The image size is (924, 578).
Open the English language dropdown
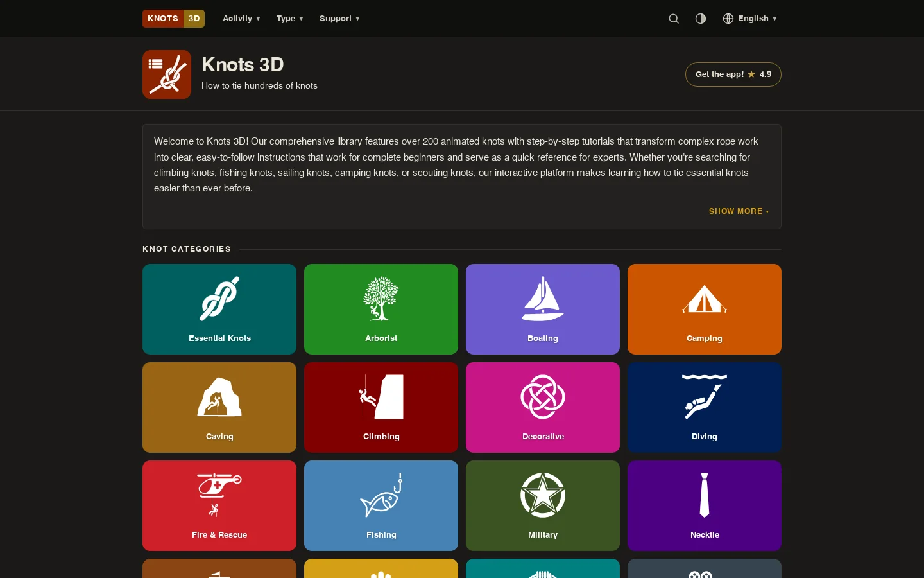coord(750,19)
